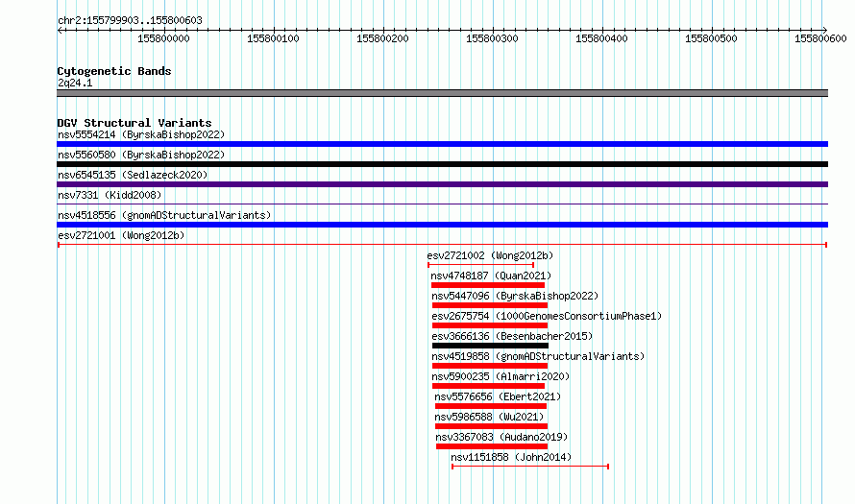The height and width of the screenshot is (504, 855).
Task: Select the red nsv5576656 variant bar
Action: [491, 406]
